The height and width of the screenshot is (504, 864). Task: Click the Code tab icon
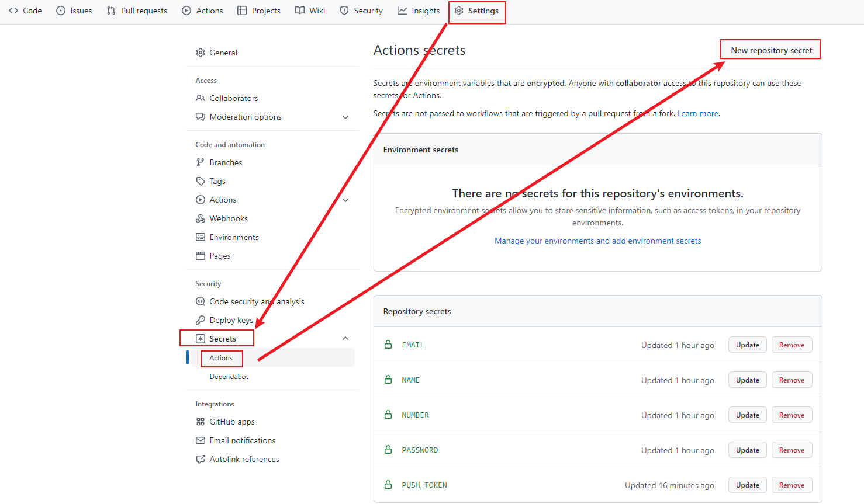pyautogui.click(x=13, y=11)
